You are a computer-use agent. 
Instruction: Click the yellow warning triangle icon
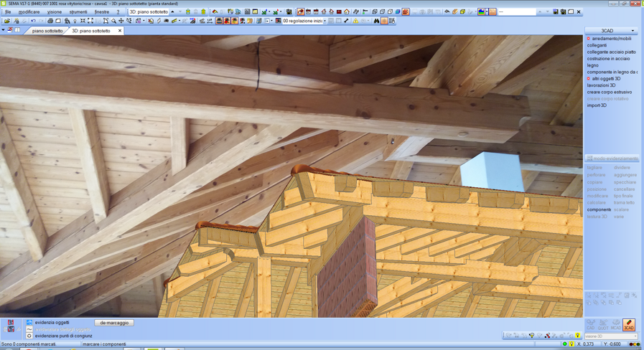[x=355, y=21]
